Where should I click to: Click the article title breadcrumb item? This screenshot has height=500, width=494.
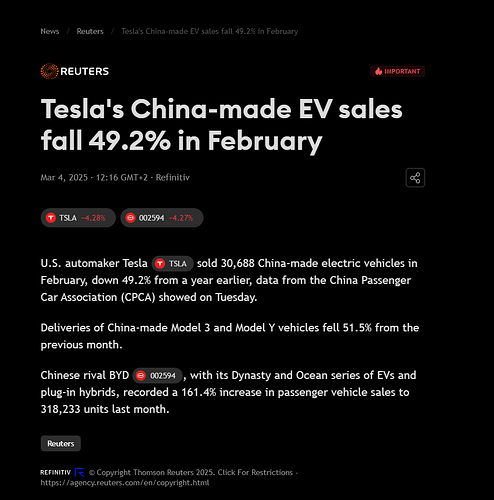tap(210, 31)
